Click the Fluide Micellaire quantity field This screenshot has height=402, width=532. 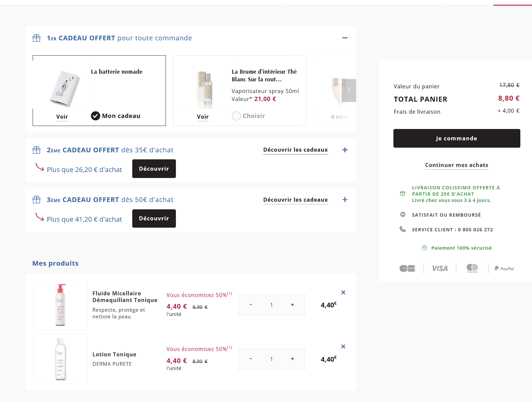tap(271, 305)
